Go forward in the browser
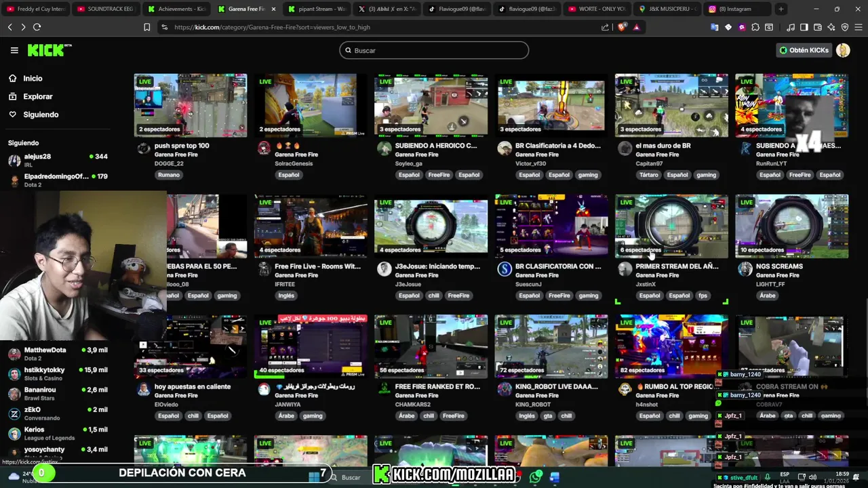Viewport: 868px width, 488px height. [x=23, y=27]
